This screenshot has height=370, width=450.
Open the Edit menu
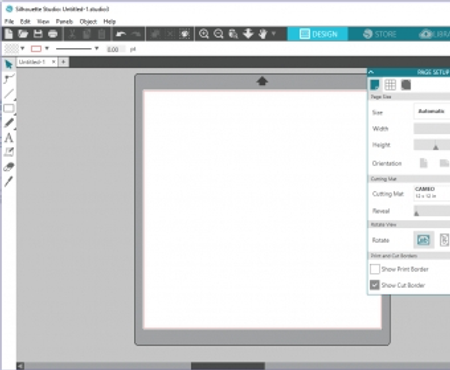tap(25, 22)
